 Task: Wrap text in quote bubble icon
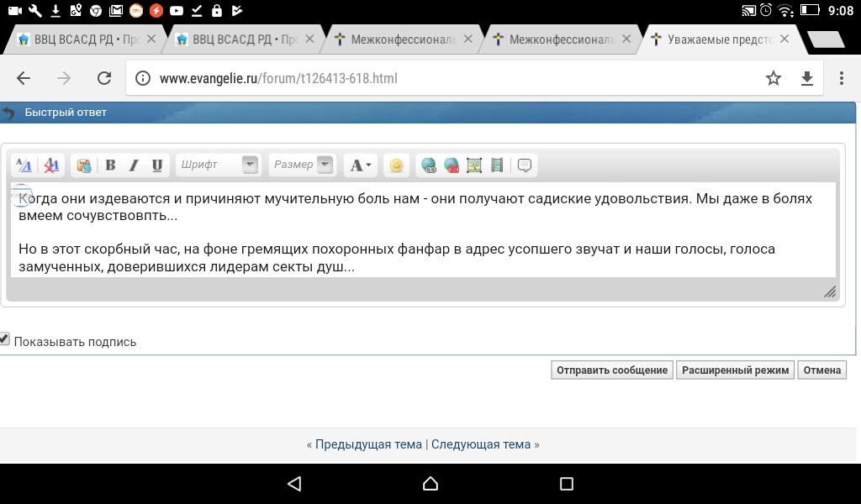pyautogui.click(x=525, y=165)
